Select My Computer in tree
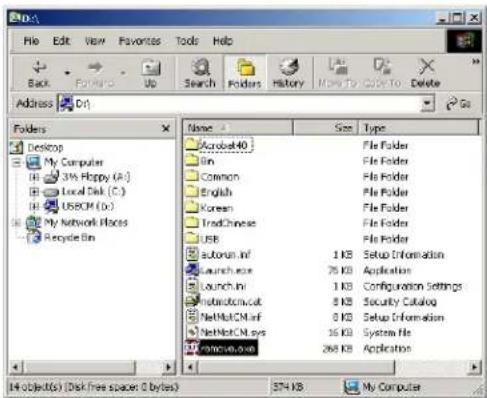The height and width of the screenshot is (398, 487). [x=74, y=162]
